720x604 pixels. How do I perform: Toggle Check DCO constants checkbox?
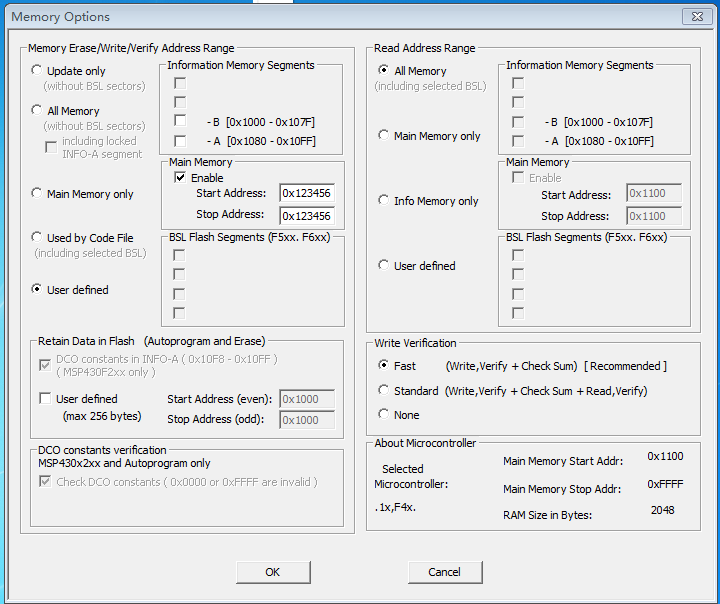(45, 481)
